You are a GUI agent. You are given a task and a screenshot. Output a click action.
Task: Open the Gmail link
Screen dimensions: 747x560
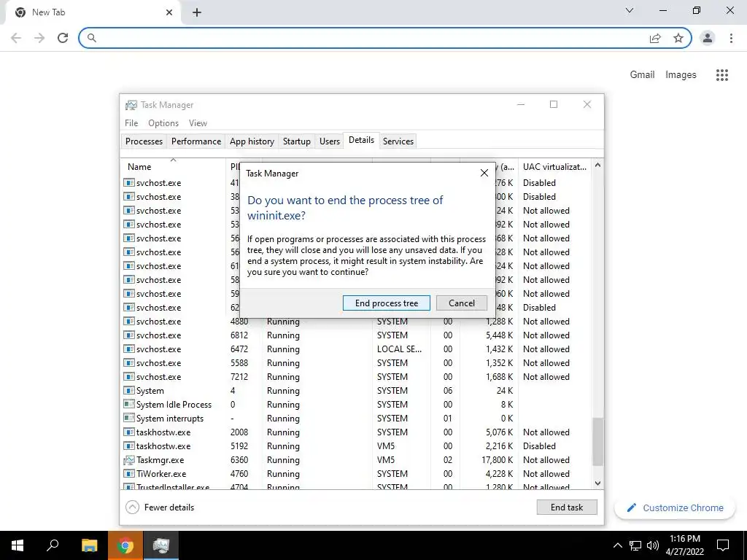642,75
